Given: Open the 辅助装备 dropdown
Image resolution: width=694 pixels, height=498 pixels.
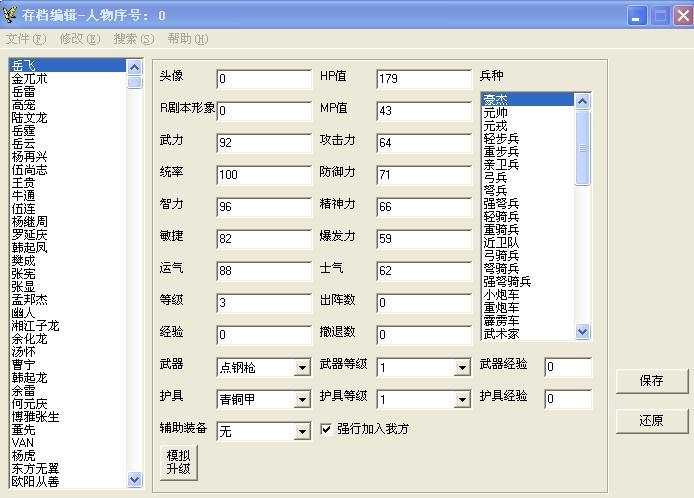Looking at the screenshot, I should [x=302, y=432].
